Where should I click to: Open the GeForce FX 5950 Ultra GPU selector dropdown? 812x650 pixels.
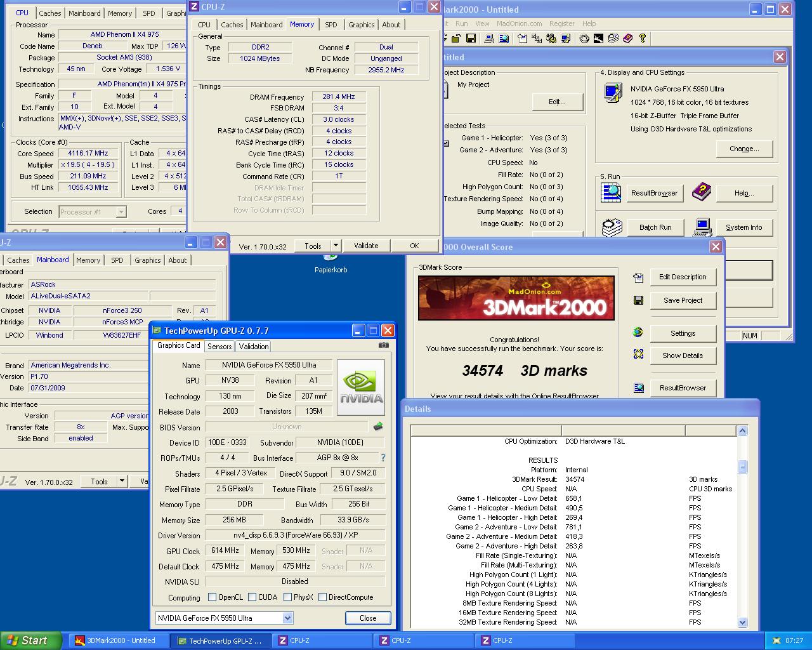(x=287, y=618)
